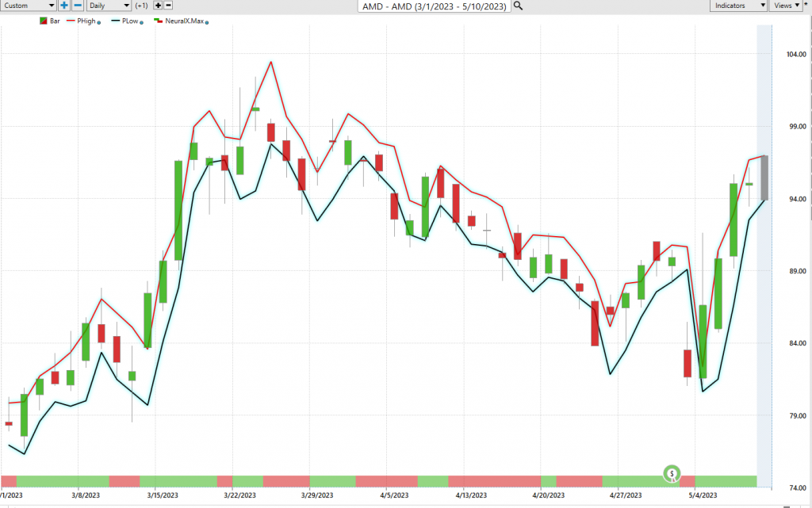Viewport: 812px width, 508px height.
Task: Click the PHigh red line legend swatch
Action: click(x=71, y=21)
